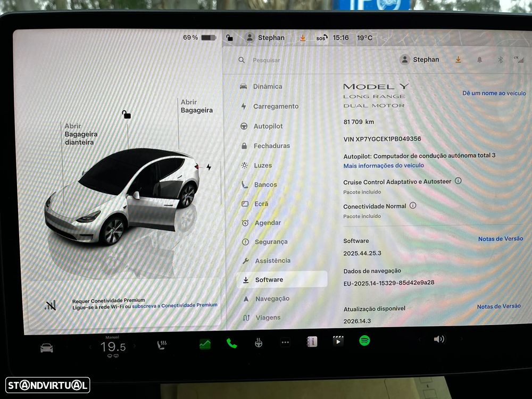Open Notas de Versão for current software
Viewport: 532px width, 399px height.
(501, 239)
